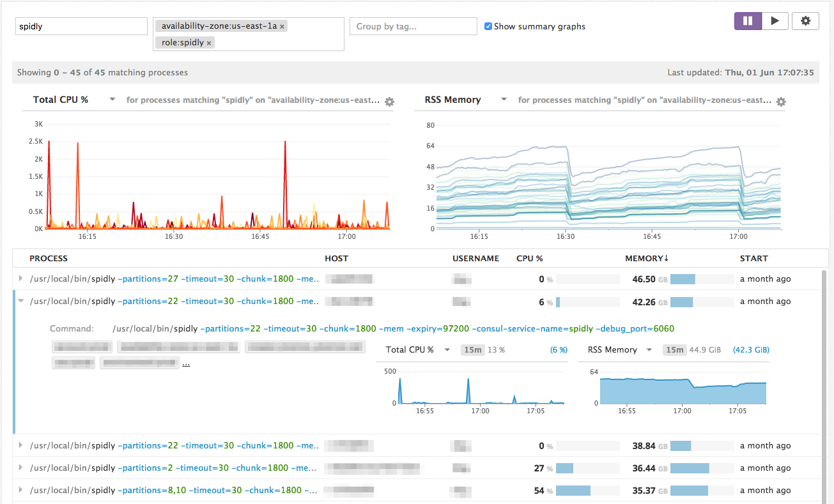The width and height of the screenshot is (834, 504).
Task: Click the pause button in top toolbar
Action: coord(747,21)
